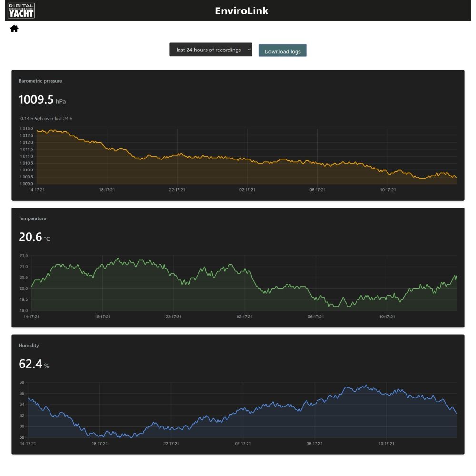Click the 06:17:21 marker on pressure chart
The width and height of the screenshot is (476, 476).
tap(317, 190)
